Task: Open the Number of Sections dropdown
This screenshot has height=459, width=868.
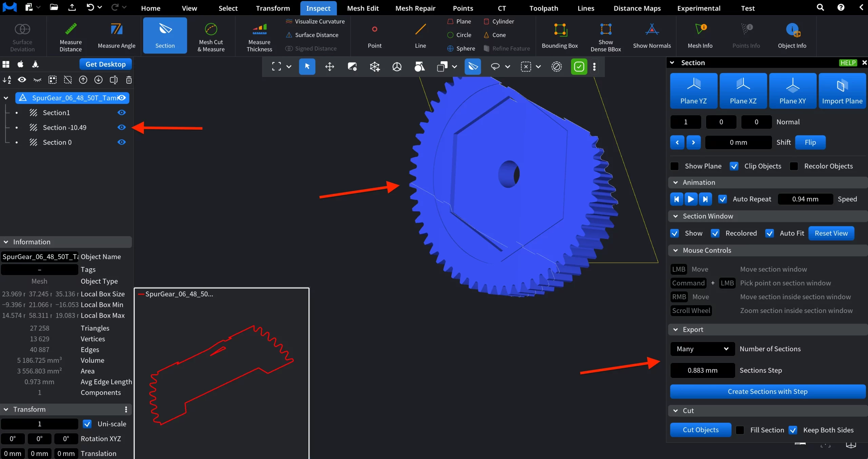Action: 702,349
